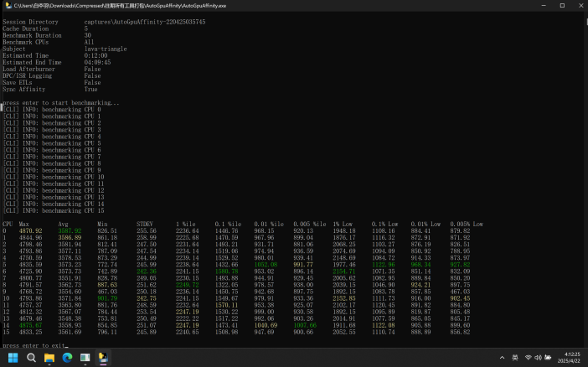The width and height of the screenshot is (588, 367).
Task: Show hidden system tray icons
Action: point(502,358)
